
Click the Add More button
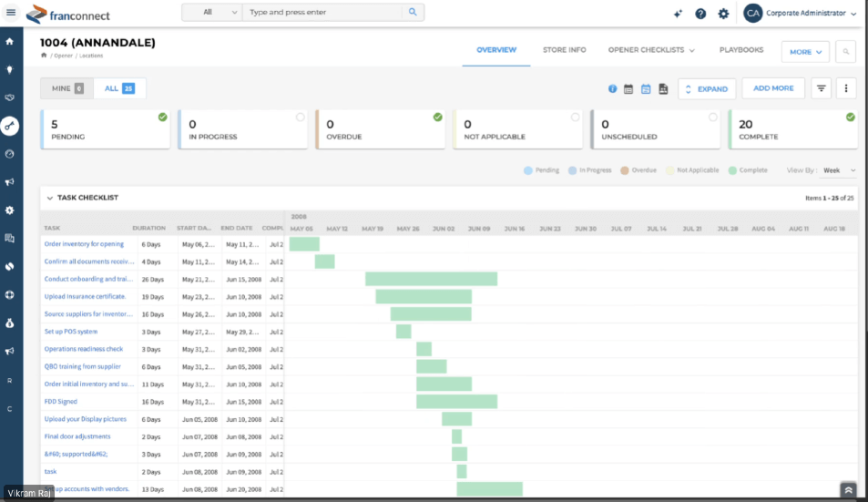click(773, 88)
